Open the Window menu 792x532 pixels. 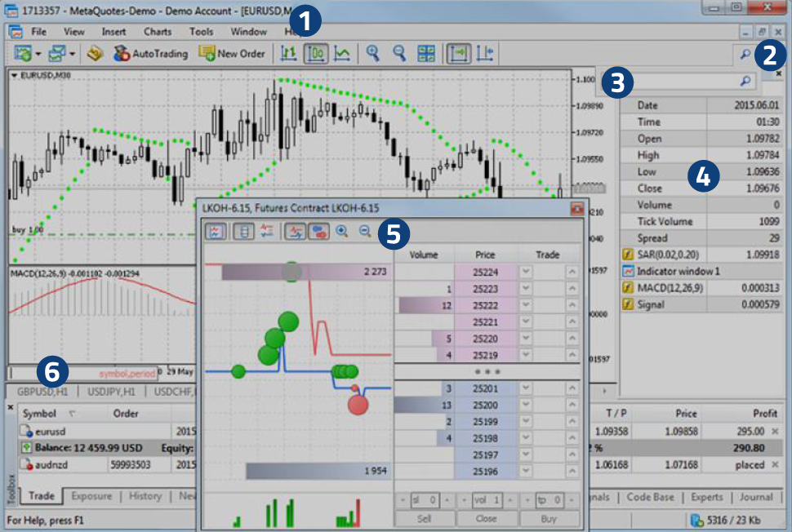click(x=248, y=31)
